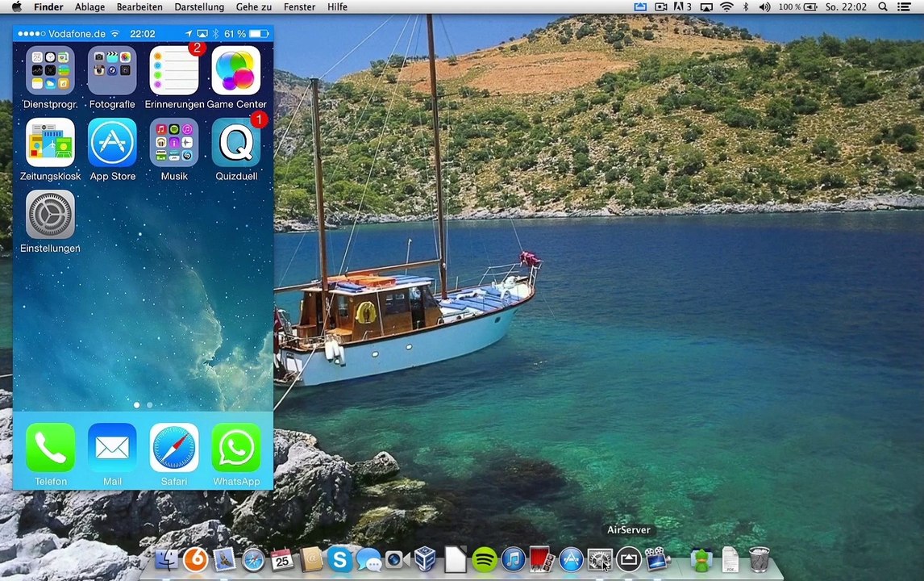Open Finder from the Mac Dock
This screenshot has width=924, height=581.
pos(167,559)
